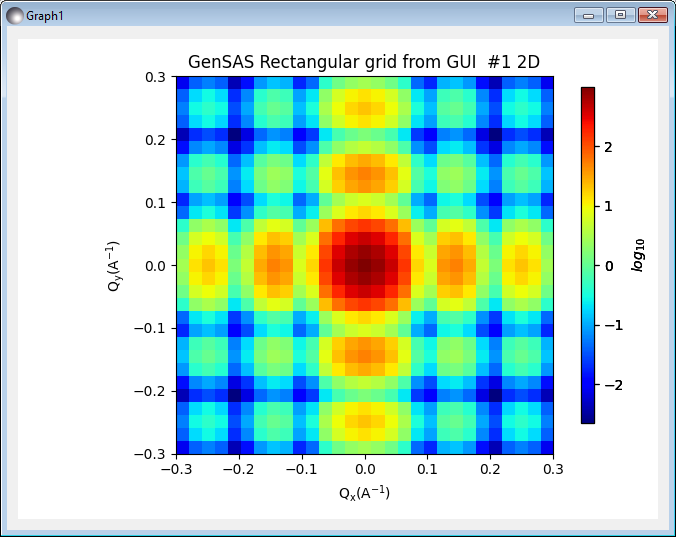Viewport: 676px width, 537px height.
Task: Click the x-axis tick label −0.2
Action: 237,469
